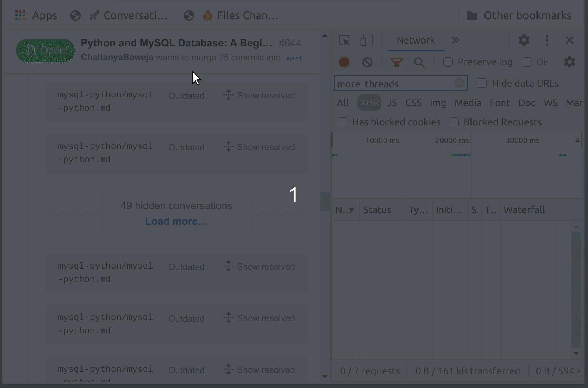This screenshot has width=588, height=388.
Task: Show resolved for bottom partially visible thread
Action: [x=259, y=370]
